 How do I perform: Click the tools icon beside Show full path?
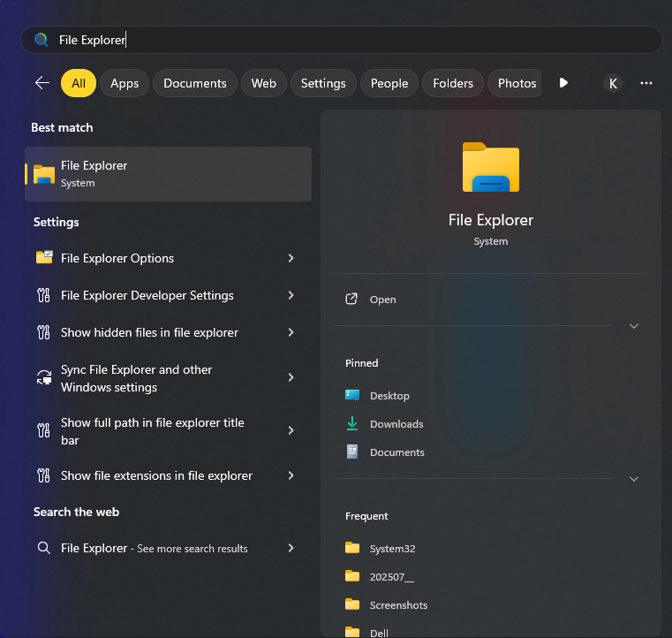pos(44,430)
